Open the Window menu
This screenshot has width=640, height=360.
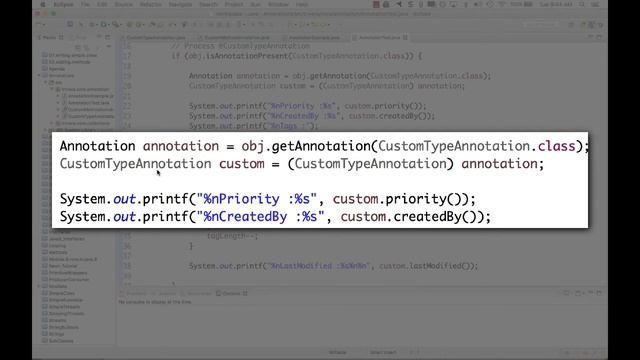(x=278, y=4)
